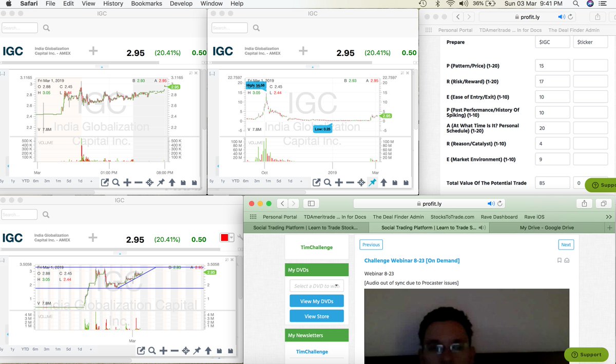The width and height of the screenshot is (616, 364).
Task: Click P (Pattern/Price) field showing 15
Action: pyautogui.click(x=552, y=66)
